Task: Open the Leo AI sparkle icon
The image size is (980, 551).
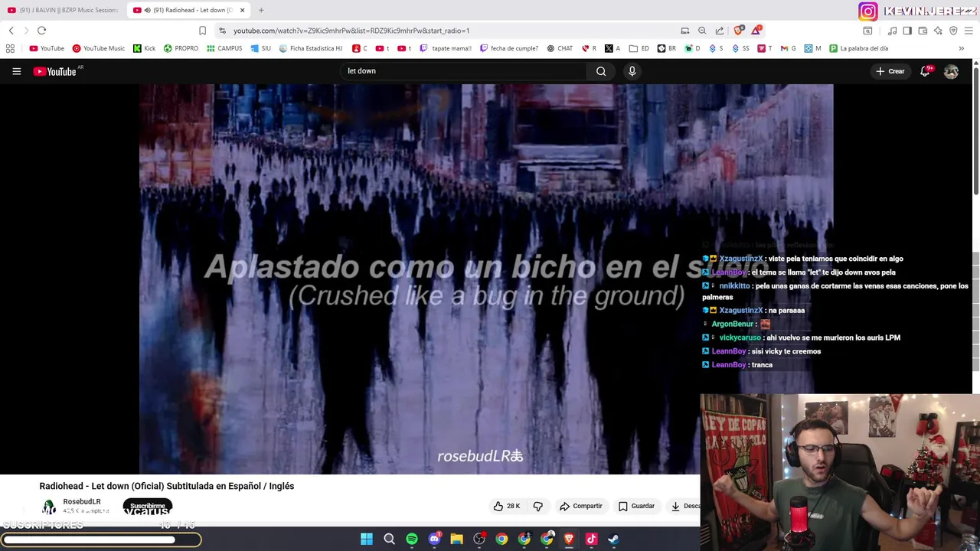Action: tap(938, 31)
